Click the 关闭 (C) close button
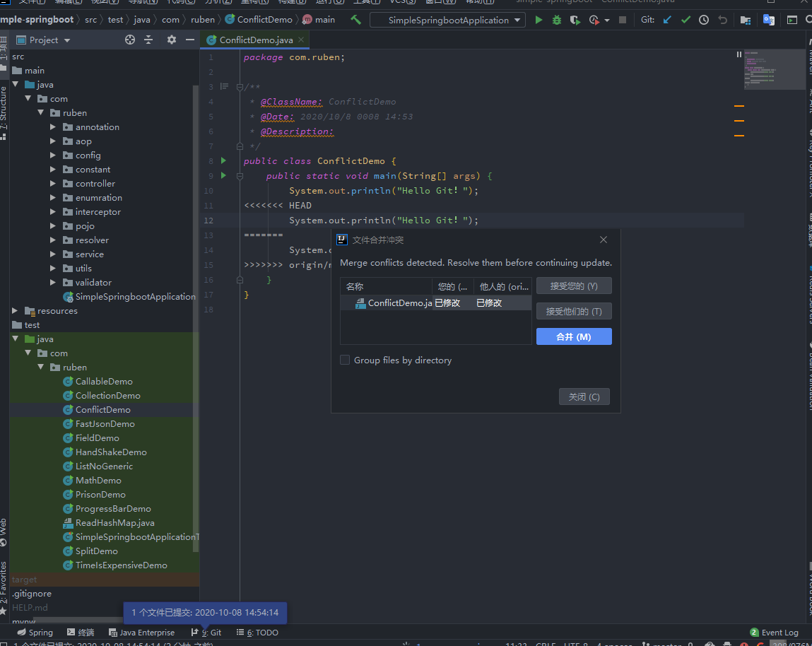 coord(584,397)
